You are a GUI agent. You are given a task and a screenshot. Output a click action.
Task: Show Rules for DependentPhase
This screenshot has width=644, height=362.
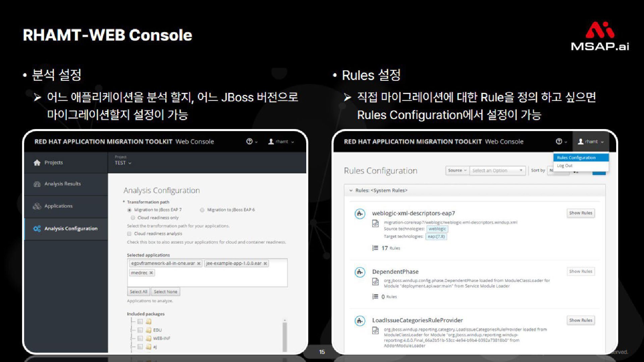click(581, 271)
